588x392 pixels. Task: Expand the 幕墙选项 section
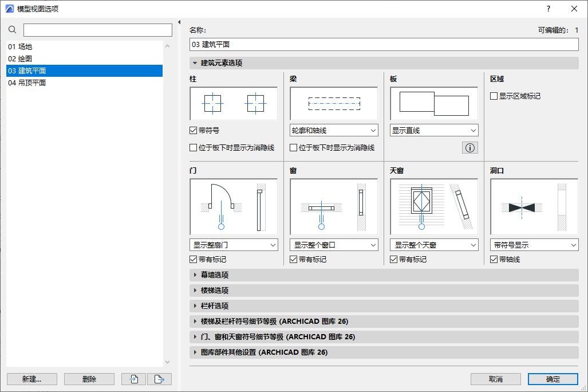coord(212,275)
